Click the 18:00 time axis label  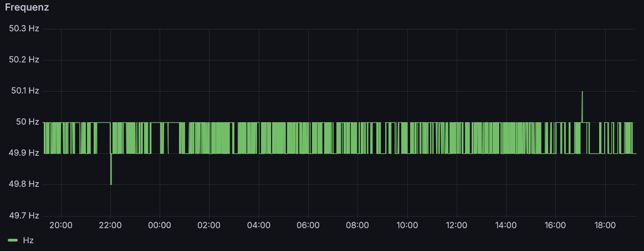coord(605,225)
